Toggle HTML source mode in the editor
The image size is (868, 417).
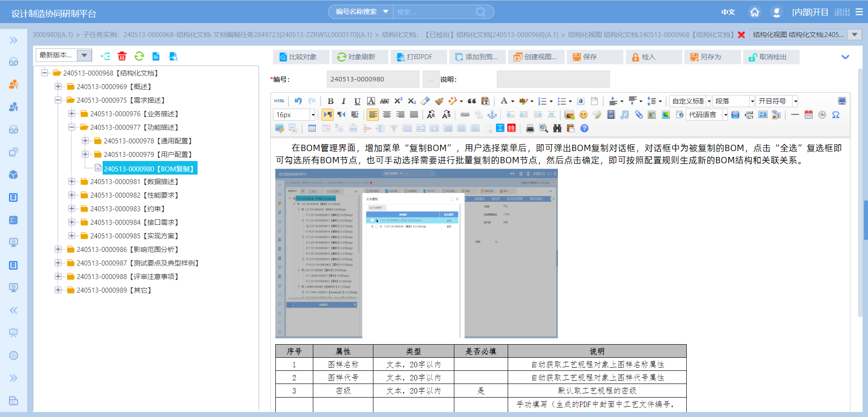click(279, 101)
